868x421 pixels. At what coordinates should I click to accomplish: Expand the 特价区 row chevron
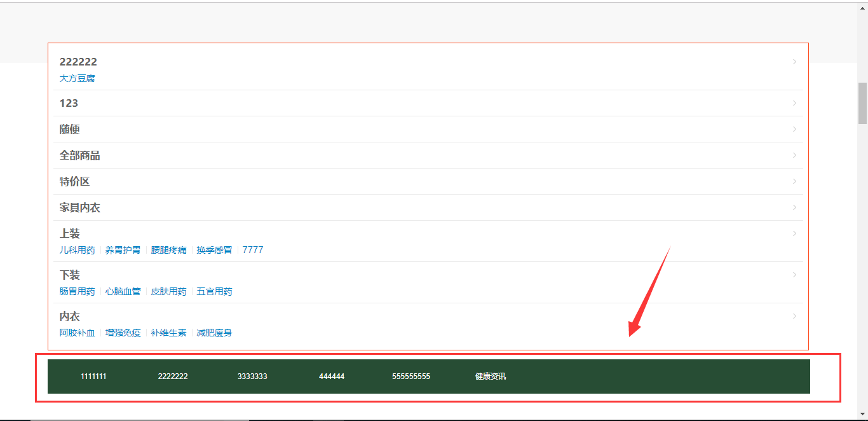pos(794,181)
